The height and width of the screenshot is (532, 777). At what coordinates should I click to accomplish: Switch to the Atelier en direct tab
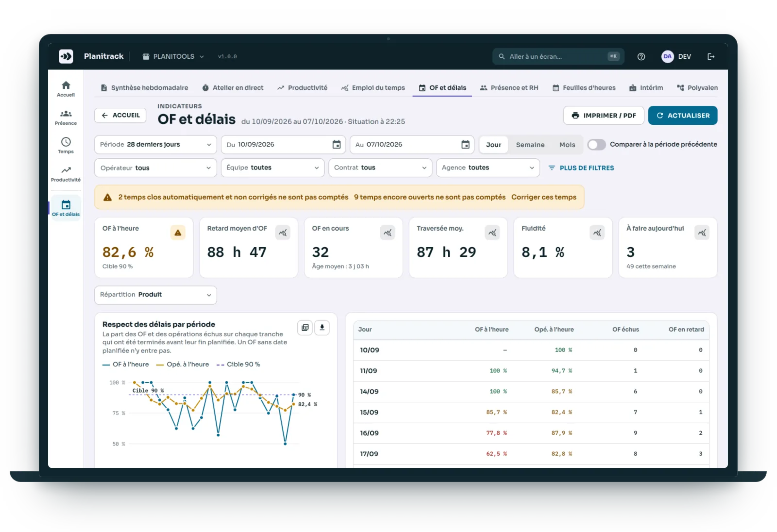coord(233,88)
